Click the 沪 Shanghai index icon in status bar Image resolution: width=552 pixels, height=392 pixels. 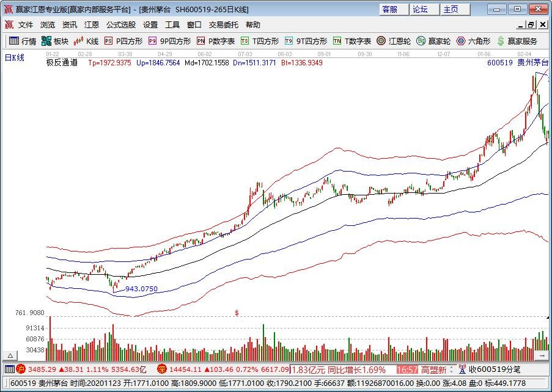(21, 369)
